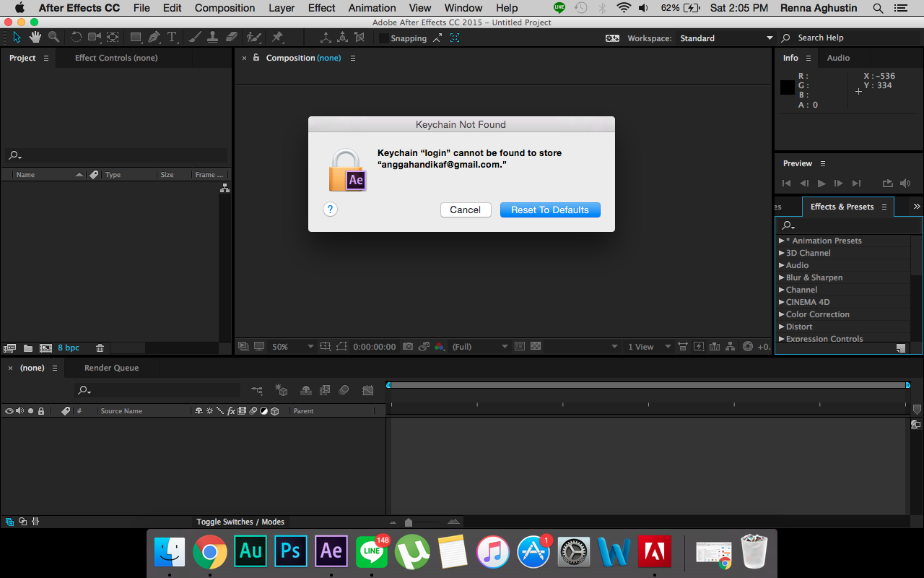This screenshot has height=578, width=924.
Task: Click the new composition icon in Project panel
Action: (x=45, y=348)
